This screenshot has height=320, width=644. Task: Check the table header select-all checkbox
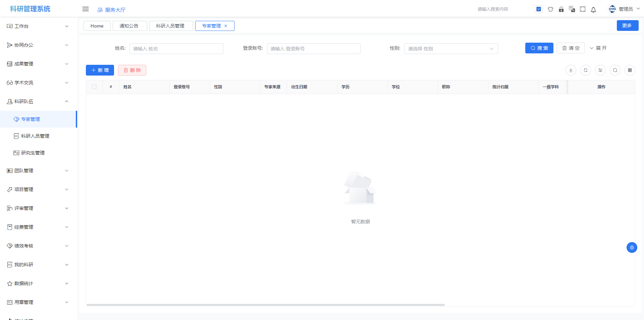(94, 87)
